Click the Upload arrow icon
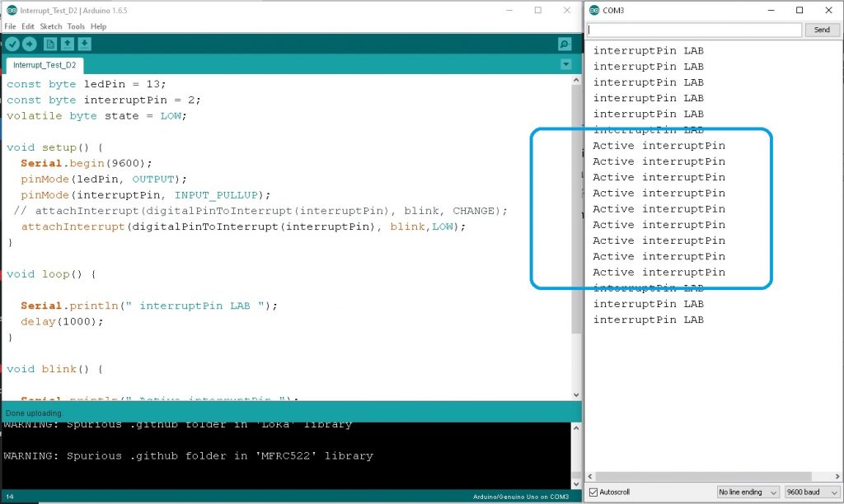 tap(30, 44)
